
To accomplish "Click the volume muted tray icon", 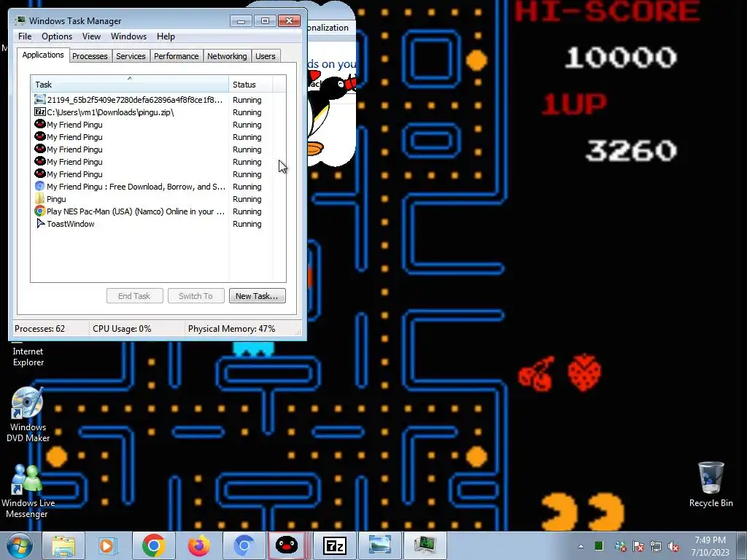I will coord(673,547).
